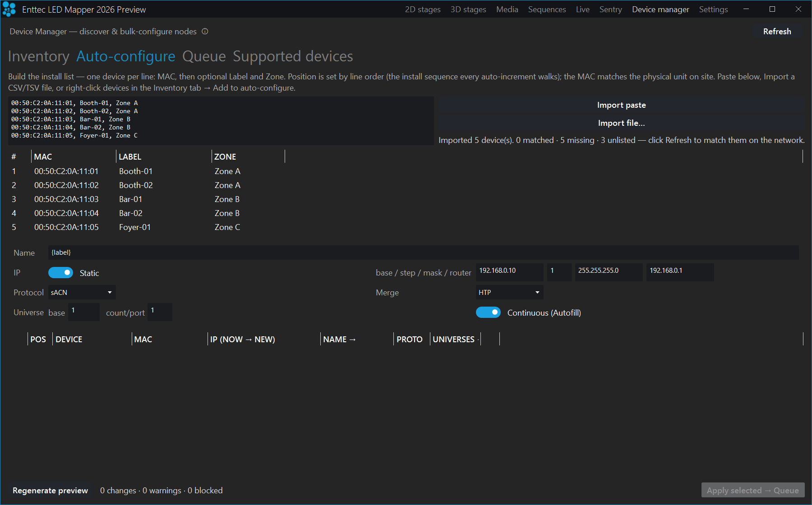The width and height of the screenshot is (812, 505).
Task: Switch to the Inventory tab
Action: click(x=39, y=56)
